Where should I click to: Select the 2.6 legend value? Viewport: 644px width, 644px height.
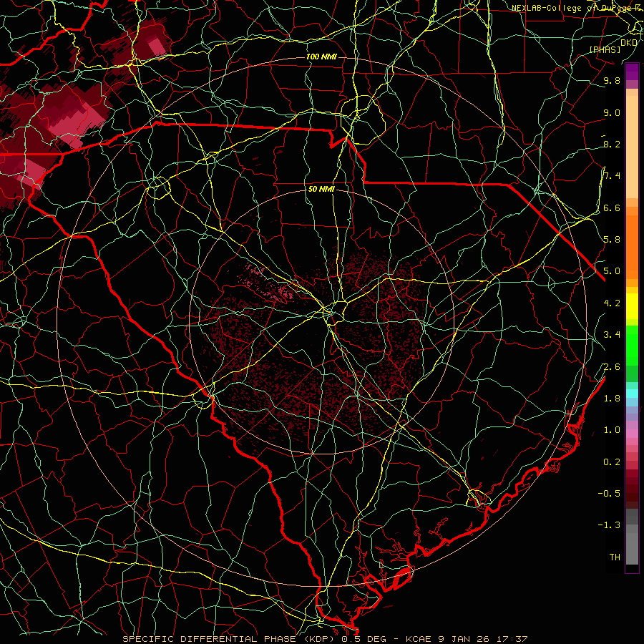612,367
